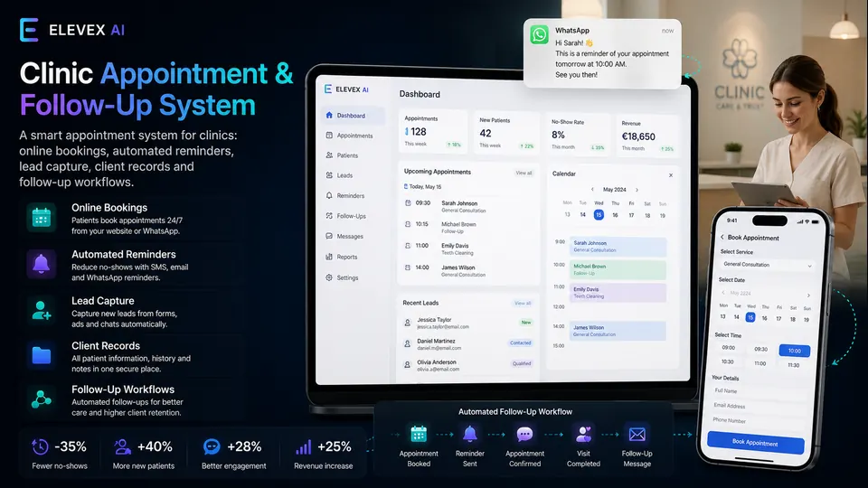Click the Daniel Martinez lead avatar icon
The width and height of the screenshot is (868, 488).
[408, 343]
